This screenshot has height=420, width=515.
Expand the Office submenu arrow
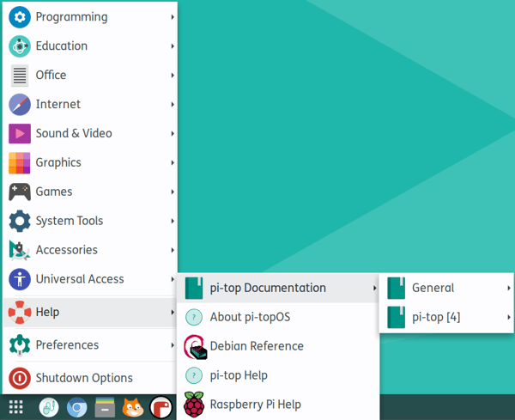click(173, 76)
